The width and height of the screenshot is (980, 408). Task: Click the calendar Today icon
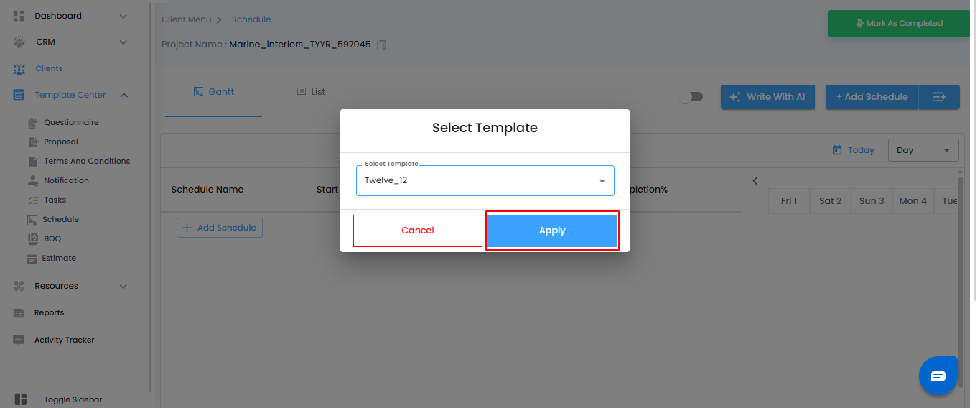(837, 150)
